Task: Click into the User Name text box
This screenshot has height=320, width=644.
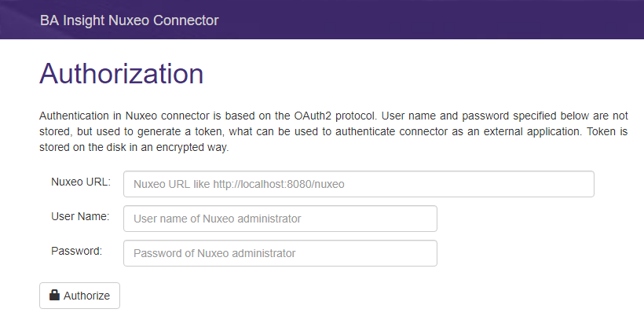Action: point(280,219)
